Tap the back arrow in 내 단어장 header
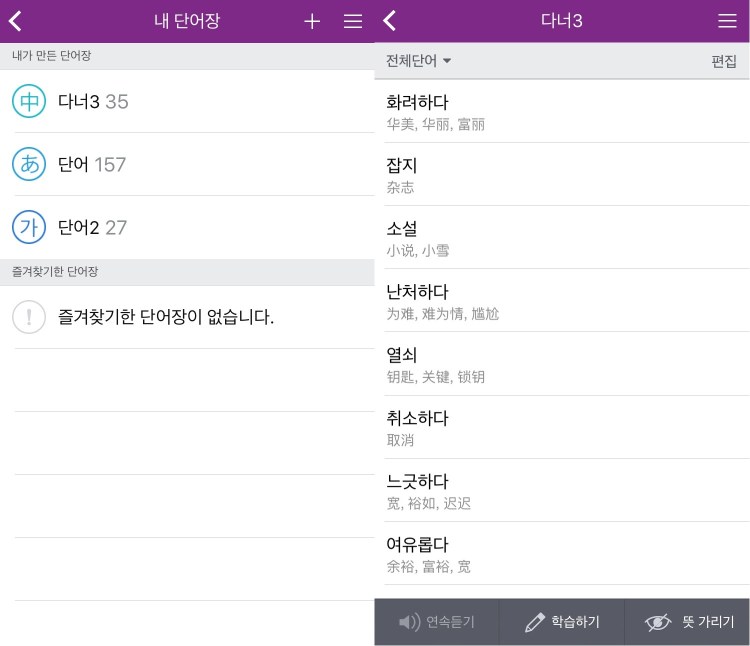Screen dimensions: 750x646 pyautogui.click(x=16, y=21)
